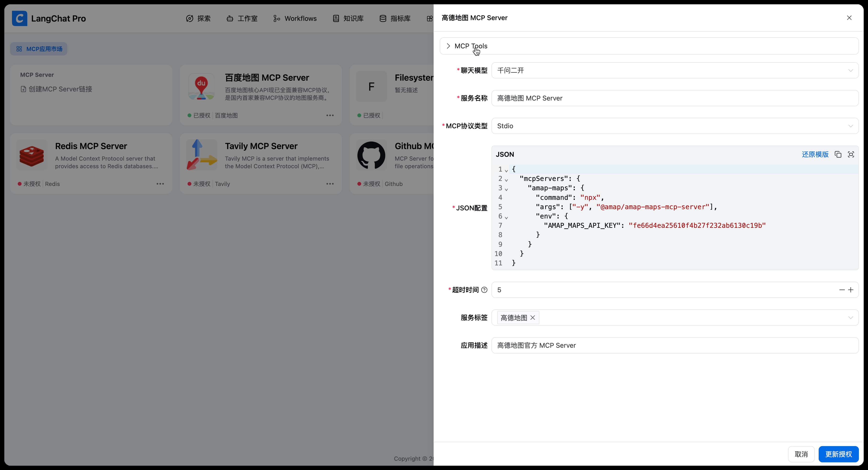The width and height of the screenshot is (868, 470).
Task: Fold the amap-maps block on line 3
Action: pyautogui.click(x=506, y=189)
